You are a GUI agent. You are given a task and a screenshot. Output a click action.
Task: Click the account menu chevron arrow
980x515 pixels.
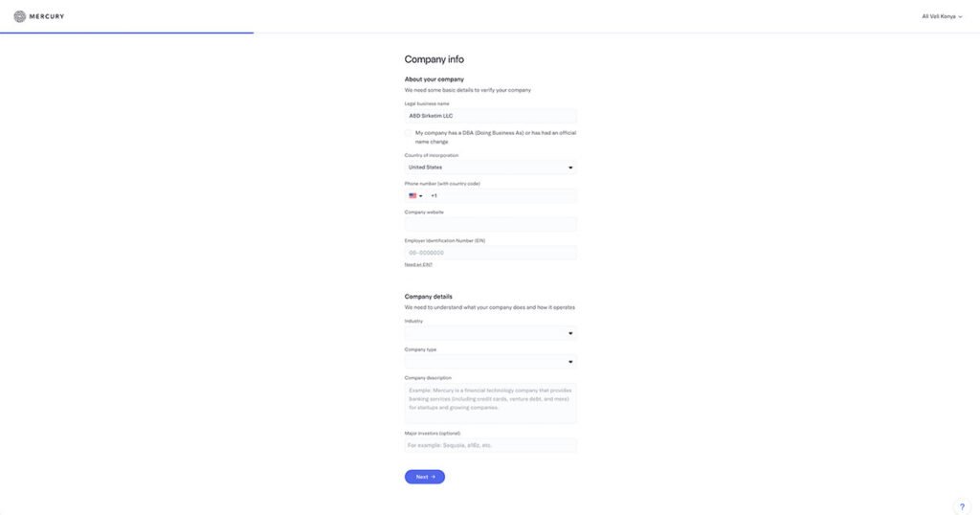[961, 17]
